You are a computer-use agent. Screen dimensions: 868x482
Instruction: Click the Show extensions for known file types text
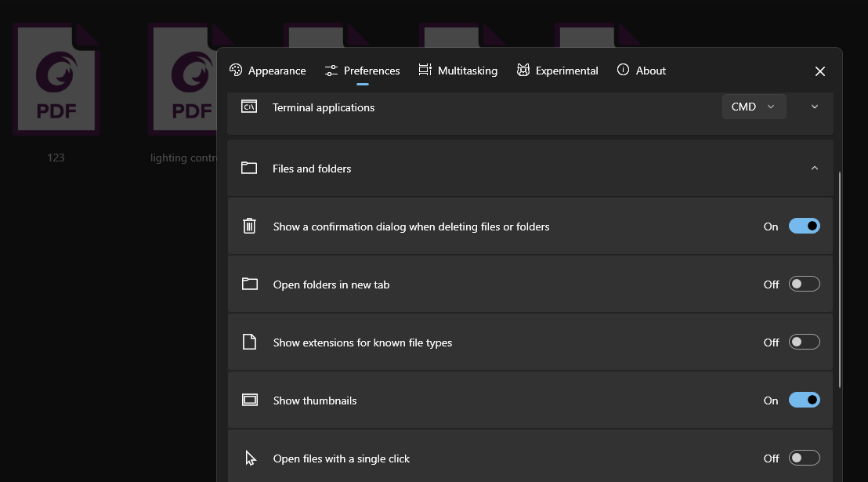pyautogui.click(x=363, y=343)
